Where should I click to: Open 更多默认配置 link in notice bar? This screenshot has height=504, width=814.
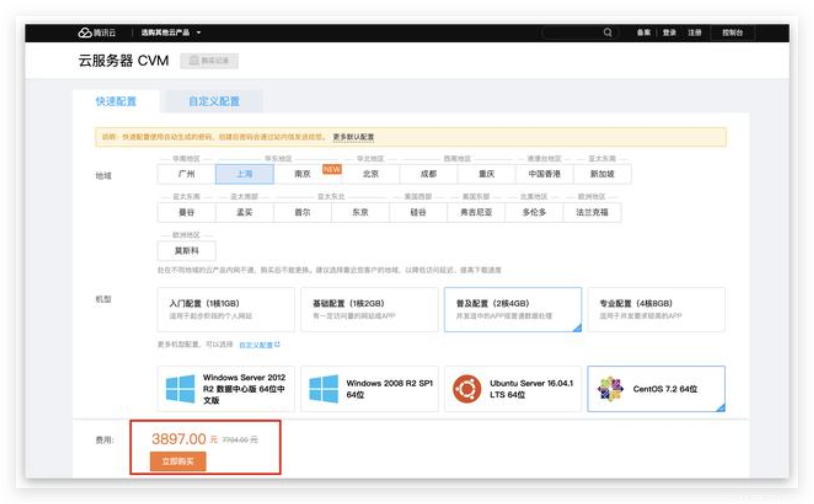353,137
